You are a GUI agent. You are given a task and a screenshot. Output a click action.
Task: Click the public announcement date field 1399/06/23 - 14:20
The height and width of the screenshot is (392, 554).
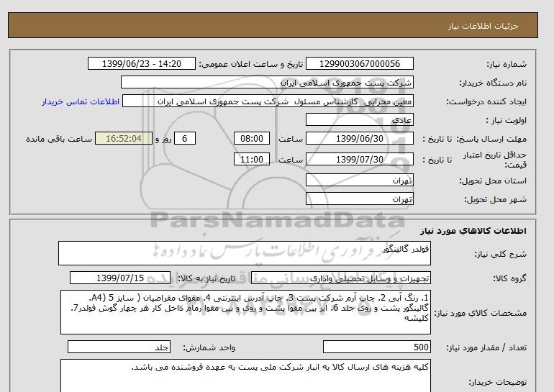(141, 64)
